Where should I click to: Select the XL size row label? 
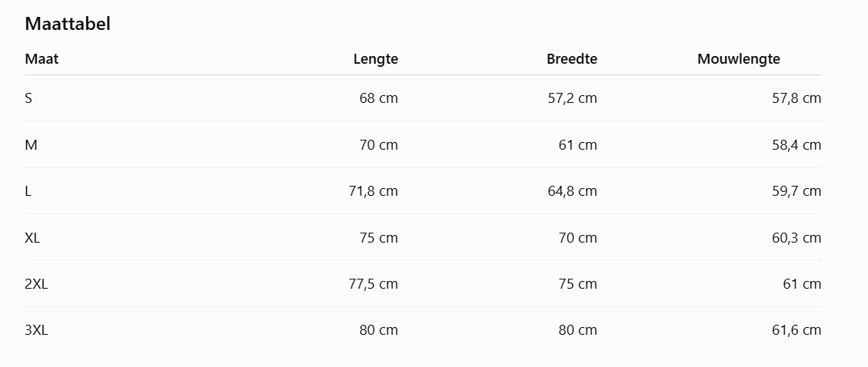(32, 238)
